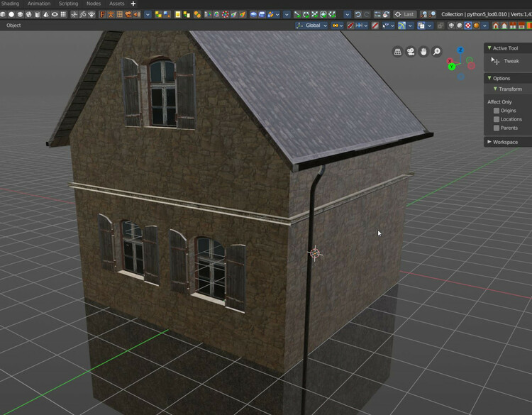This screenshot has height=415, width=532.
Task: Switch to the Scripting workspace tab
Action: 68,4
